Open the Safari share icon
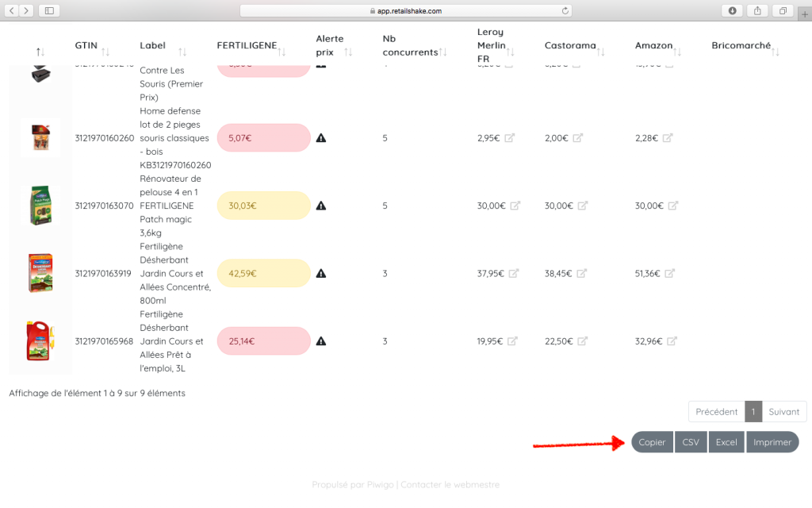The height and width of the screenshot is (508, 812). (757, 10)
